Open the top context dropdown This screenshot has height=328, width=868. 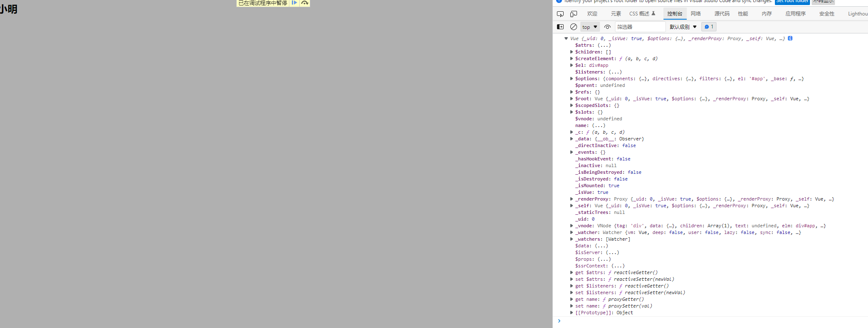pos(590,27)
